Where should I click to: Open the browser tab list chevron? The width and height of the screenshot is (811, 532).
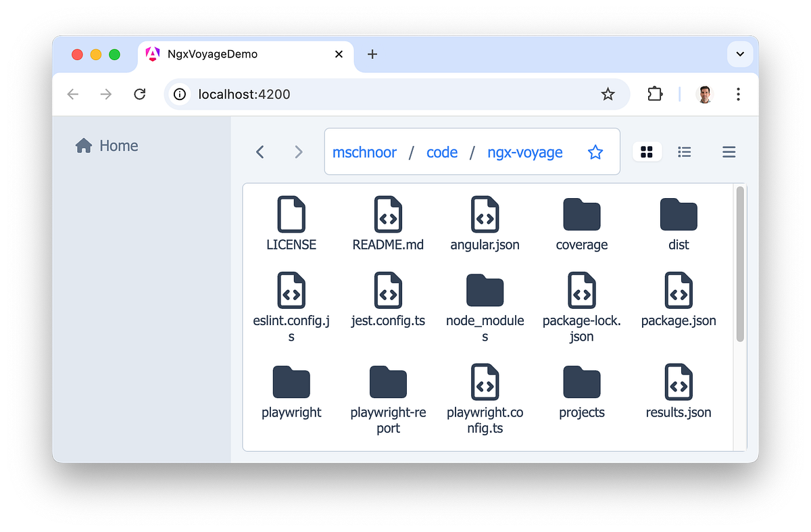tap(740, 54)
